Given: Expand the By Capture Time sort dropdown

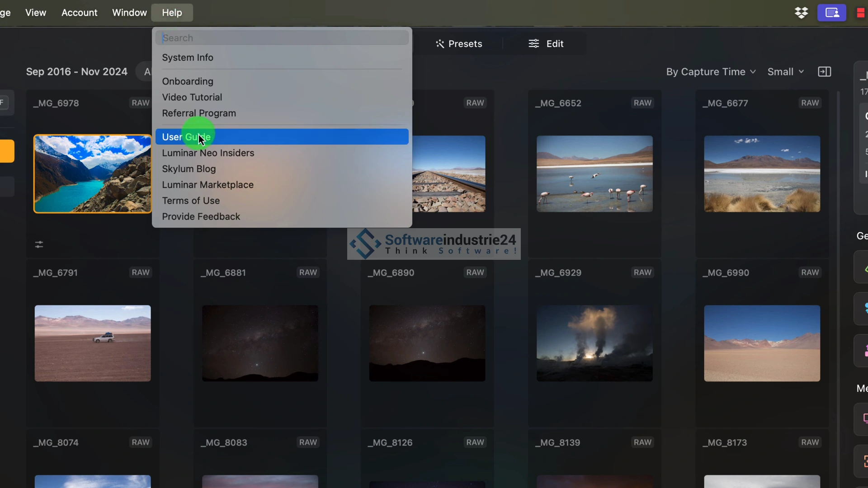Looking at the screenshot, I should 711,72.
